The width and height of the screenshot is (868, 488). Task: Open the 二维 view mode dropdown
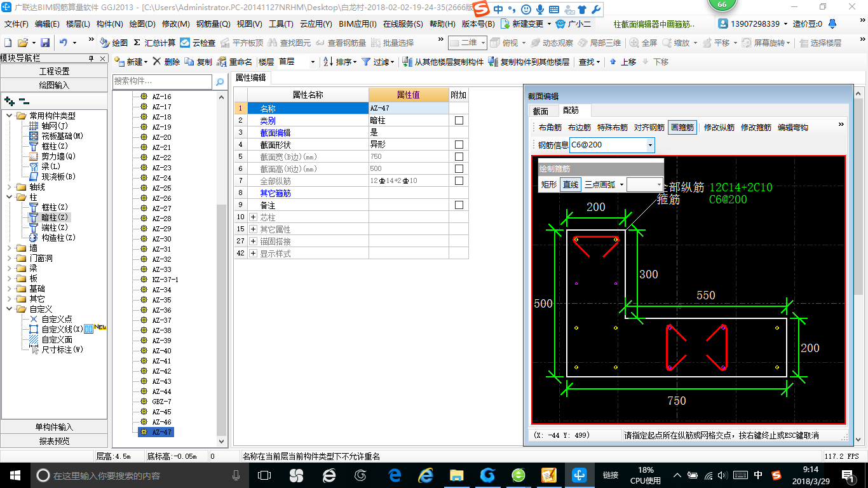tap(483, 43)
